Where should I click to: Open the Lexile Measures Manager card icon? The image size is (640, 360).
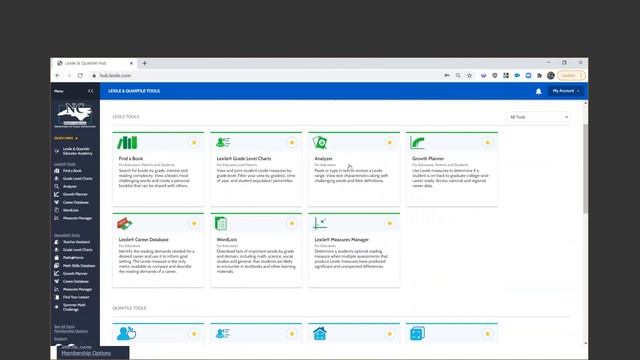(320, 223)
